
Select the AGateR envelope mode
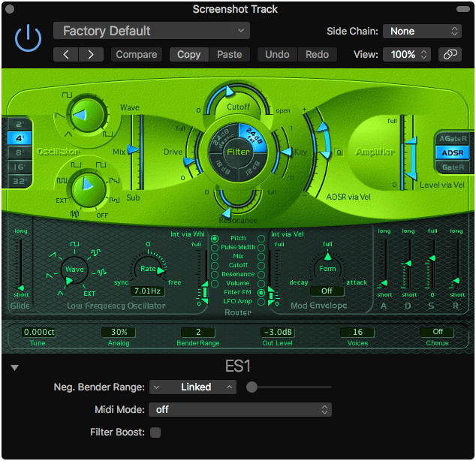453,139
